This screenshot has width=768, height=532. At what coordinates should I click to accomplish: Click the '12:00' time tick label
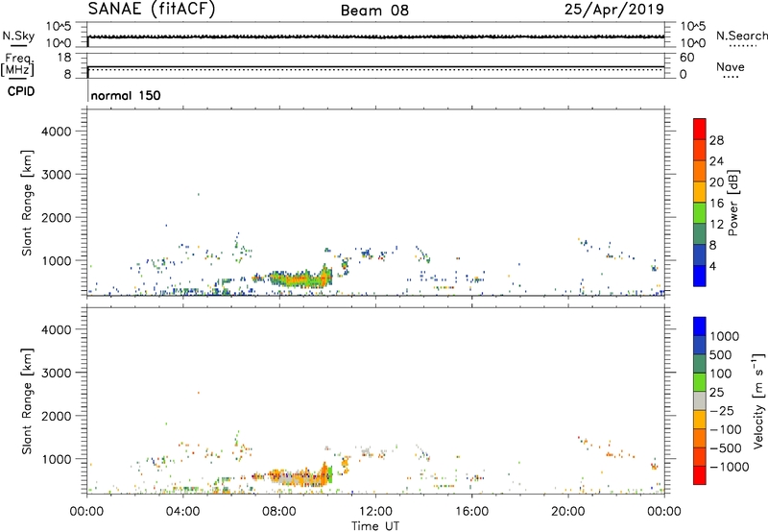375,512
